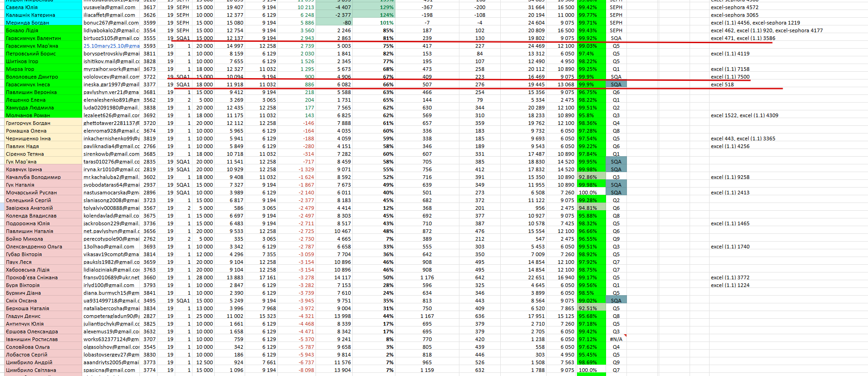
Task: Click the note cell excel (1.1) 7158
Action: tap(730, 69)
